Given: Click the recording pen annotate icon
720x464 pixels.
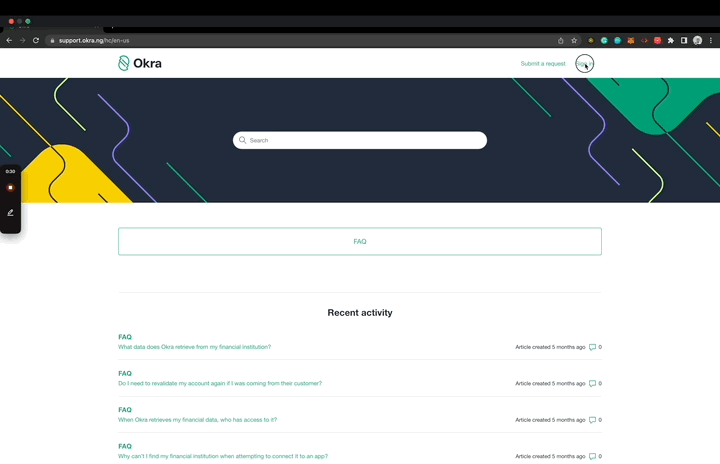Looking at the screenshot, I should (x=11, y=213).
